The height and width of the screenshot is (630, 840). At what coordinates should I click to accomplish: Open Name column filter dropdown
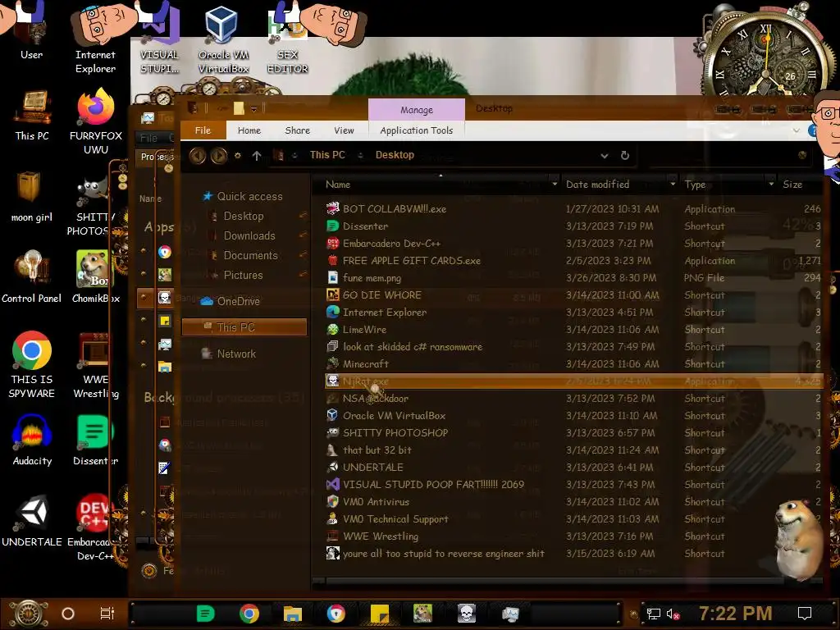555,185
